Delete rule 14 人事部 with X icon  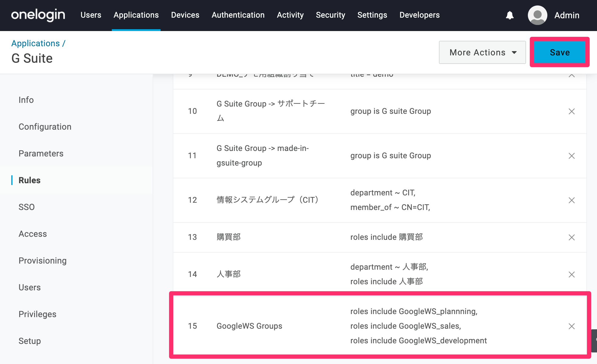coord(572,275)
